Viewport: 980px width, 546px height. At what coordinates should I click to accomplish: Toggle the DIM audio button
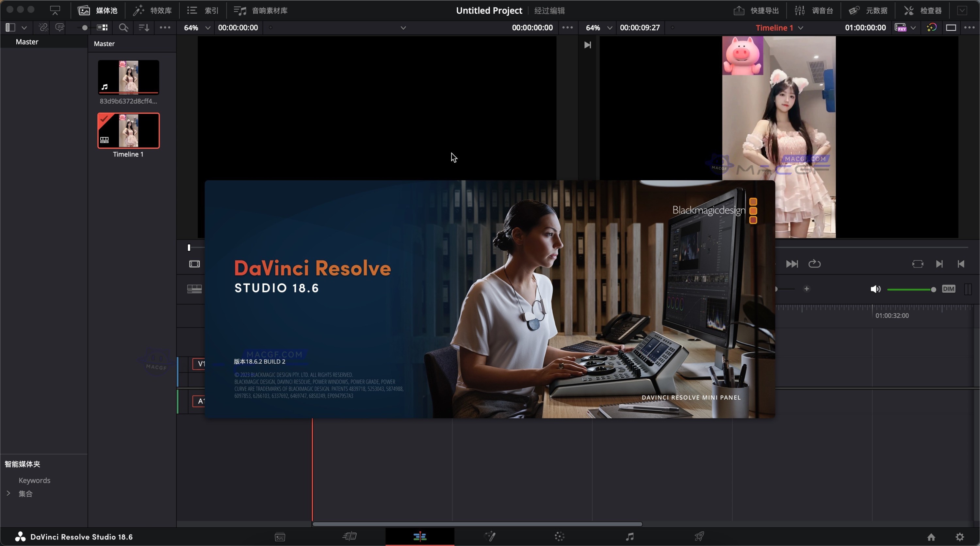(948, 289)
